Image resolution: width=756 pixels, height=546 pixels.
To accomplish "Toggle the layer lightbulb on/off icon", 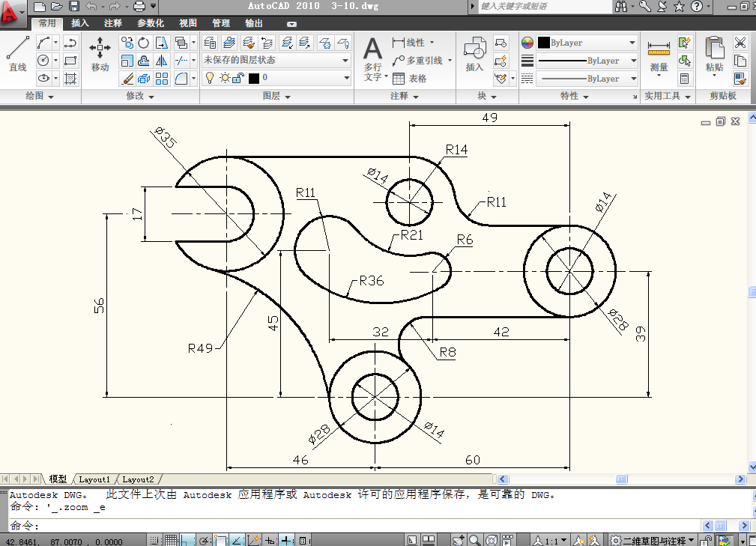I will [211, 78].
